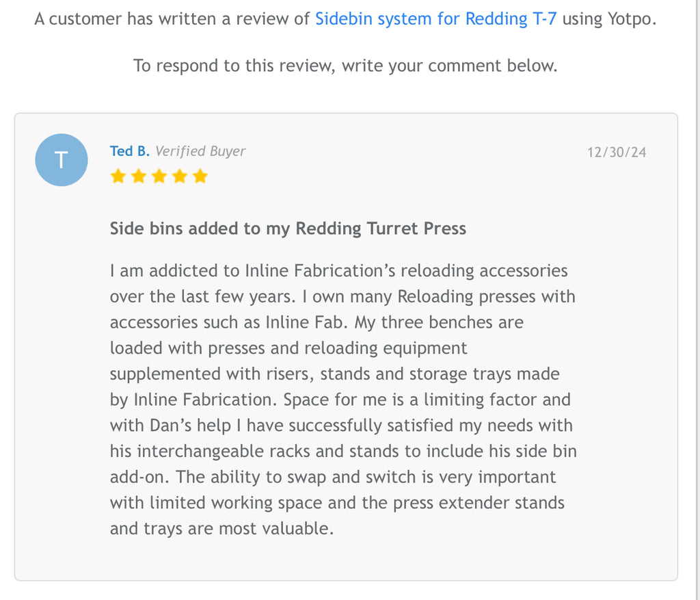Click the review title about Side bins
700x600 pixels.
288,229
